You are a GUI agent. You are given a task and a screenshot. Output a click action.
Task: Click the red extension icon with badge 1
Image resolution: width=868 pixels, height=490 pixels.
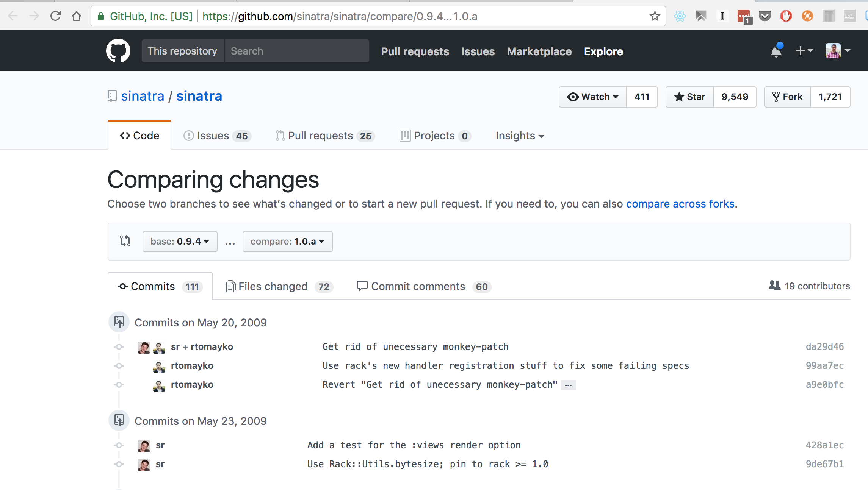click(x=744, y=17)
